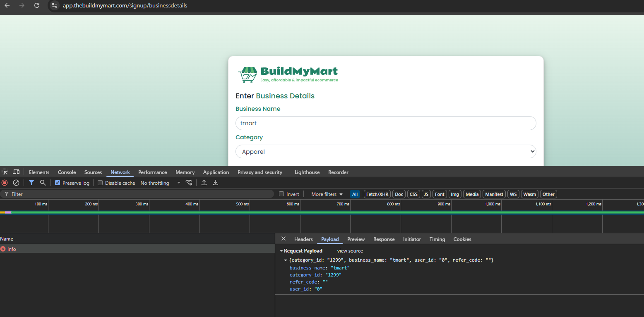The image size is (644, 317).
Task: Show the request Headers tab
Action: [303, 239]
